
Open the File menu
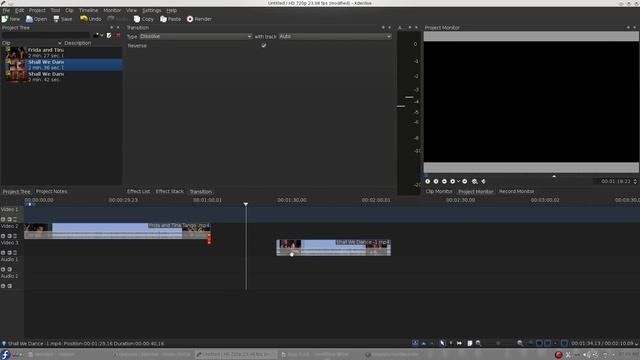(6, 10)
